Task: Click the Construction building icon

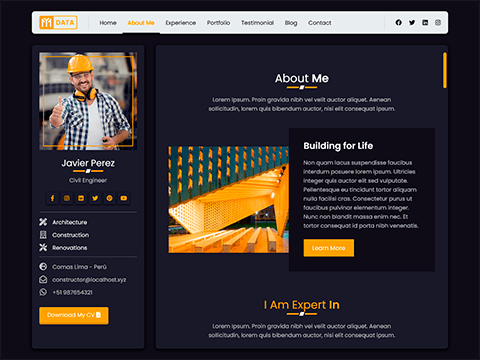Action: 43,235
